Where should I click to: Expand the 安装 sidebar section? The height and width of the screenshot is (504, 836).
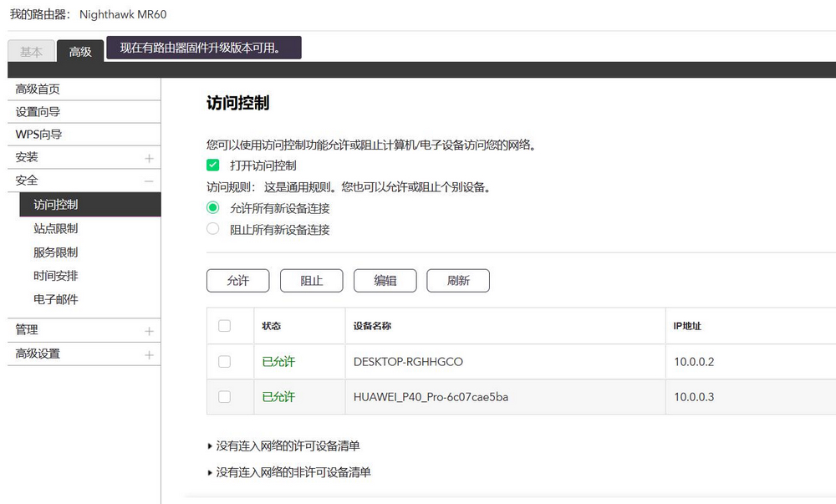(x=148, y=157)
